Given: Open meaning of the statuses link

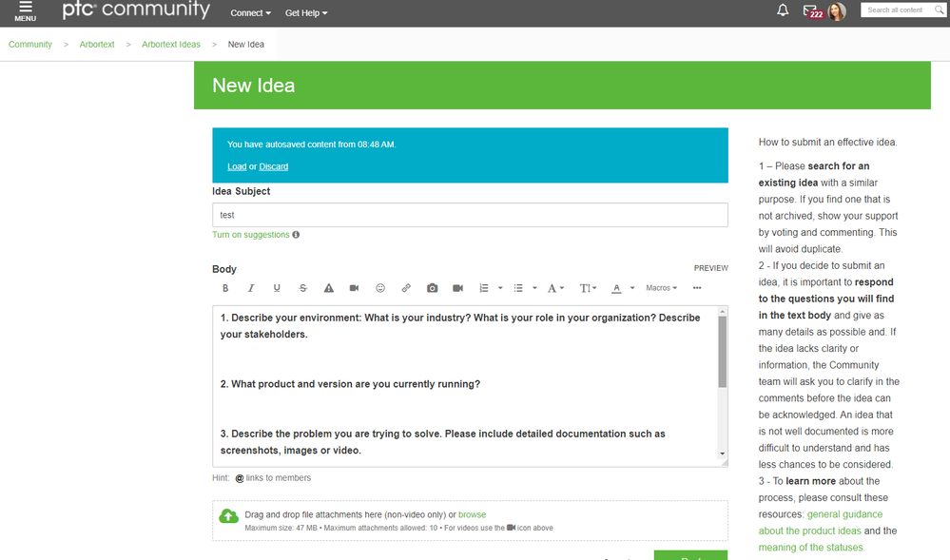Looking at the screenshot, I should point(810,548).
